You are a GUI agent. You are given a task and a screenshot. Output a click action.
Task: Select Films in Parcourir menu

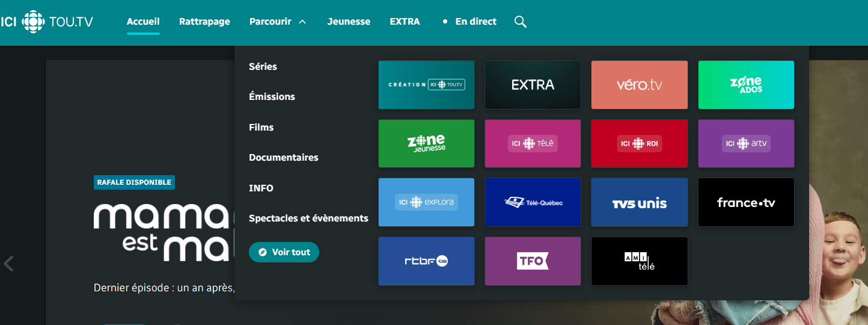tap(261, 127)
